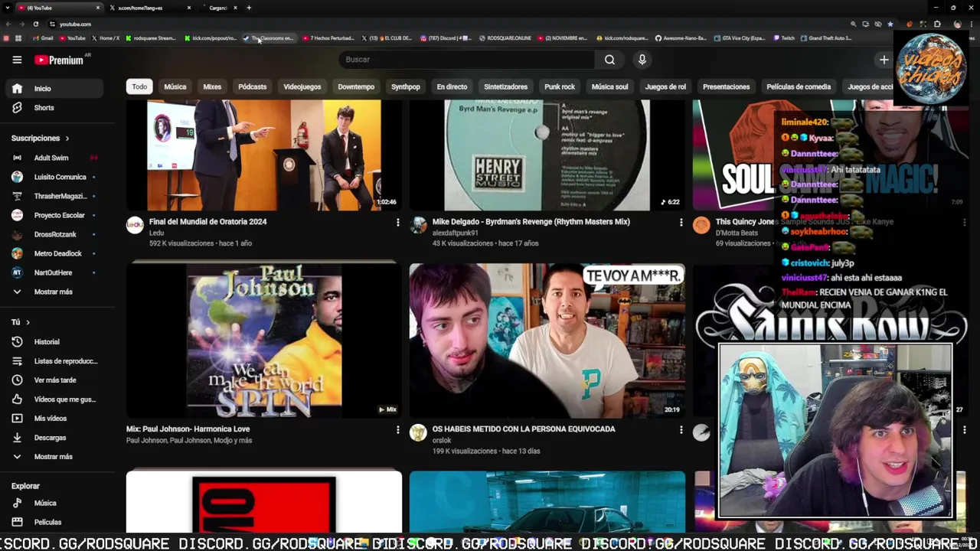
Task: Open options for Mike Delgado Byrdman's Revenge video
Action: [681, 223]
